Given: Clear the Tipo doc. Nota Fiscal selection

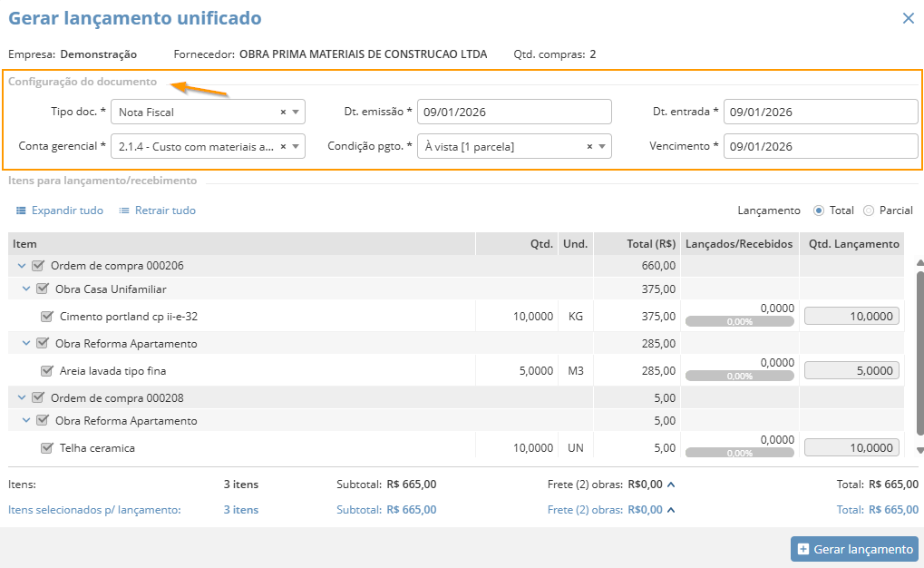Looking at the screenshot, I should (x=283, y=113).
